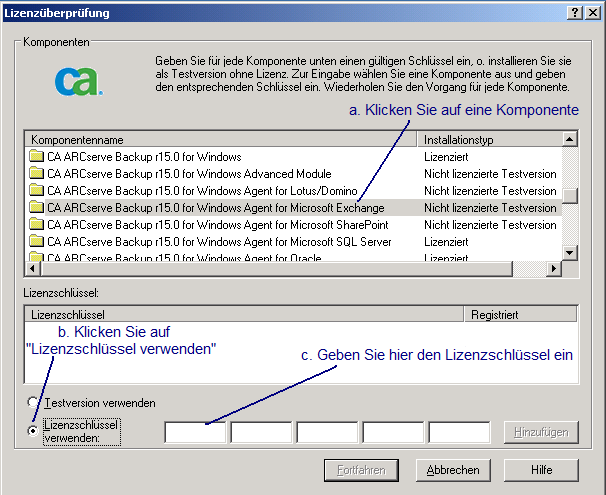The height and width of the screenshot is (495, 606).
Task: Click the Fortfahren button
Action: (361, 470)
